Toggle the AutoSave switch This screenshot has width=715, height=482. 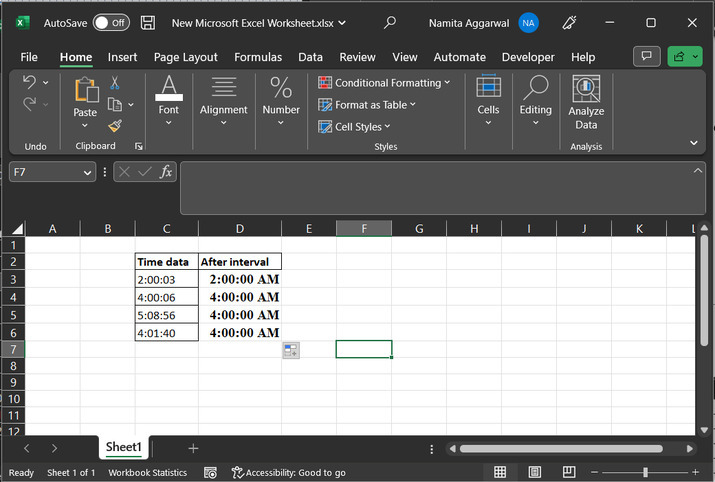pyautogui.click(x=110, y=22)
